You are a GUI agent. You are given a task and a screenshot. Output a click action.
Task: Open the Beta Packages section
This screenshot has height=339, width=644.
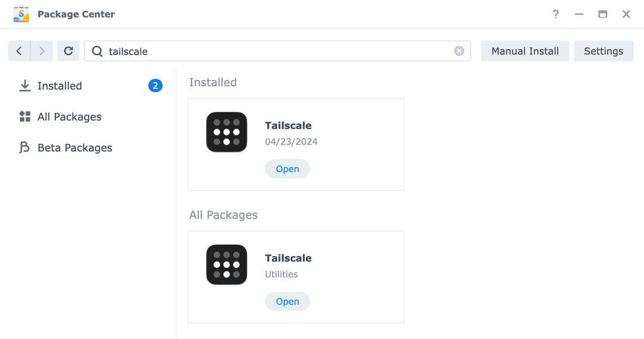tap(75, 148)
